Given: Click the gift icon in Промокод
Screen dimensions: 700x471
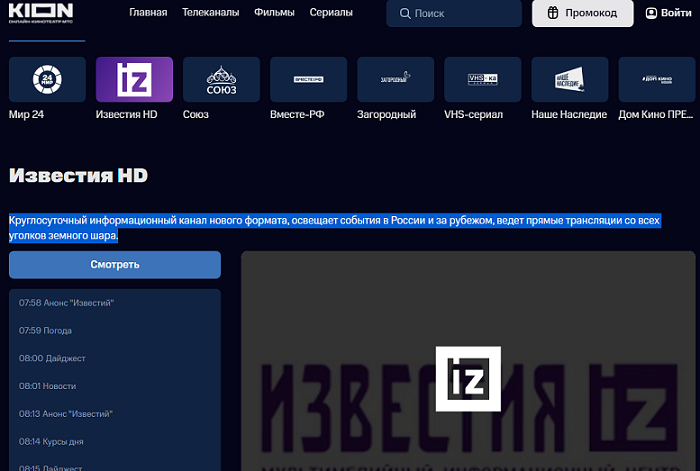Looking at the screenshot, I should tap(553, 13).
